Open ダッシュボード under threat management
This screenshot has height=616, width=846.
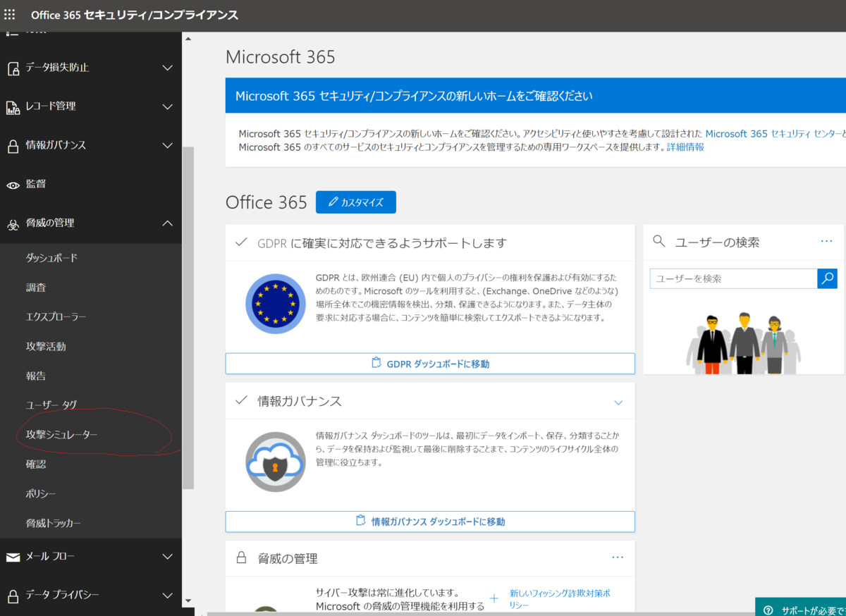[51, 258]
